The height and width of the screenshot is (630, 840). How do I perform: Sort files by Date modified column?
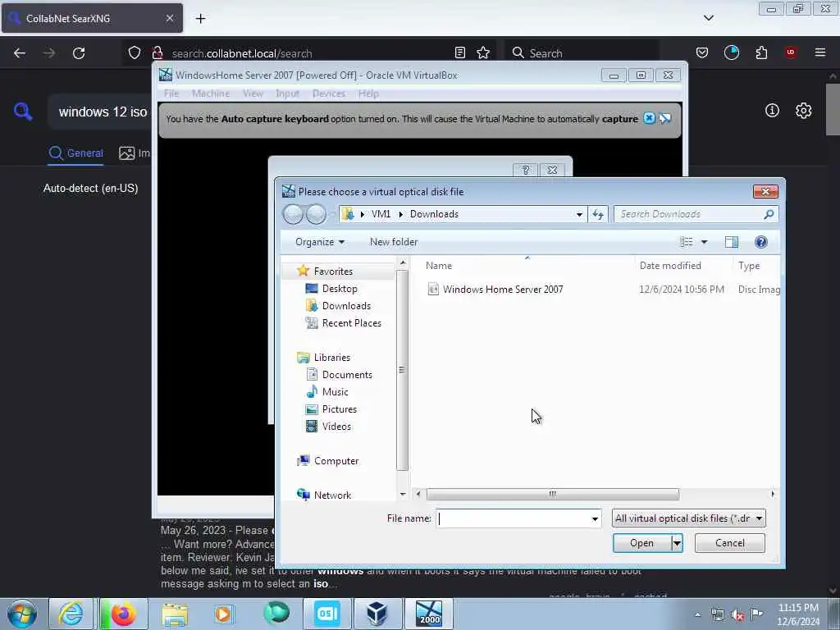670,266
